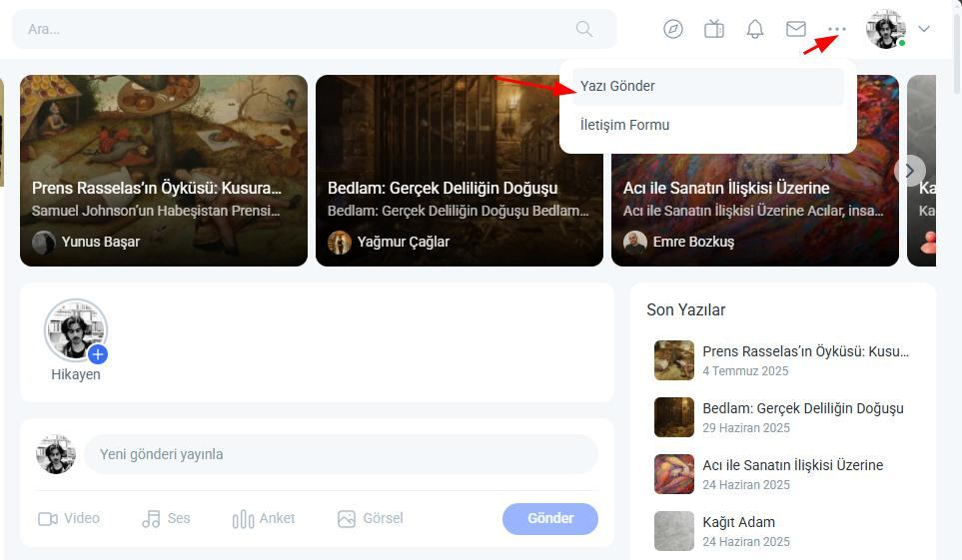Open Bedlam article in Son Yazılar
This screenshot has height=560, width=962.
click(x=802, y=408)
